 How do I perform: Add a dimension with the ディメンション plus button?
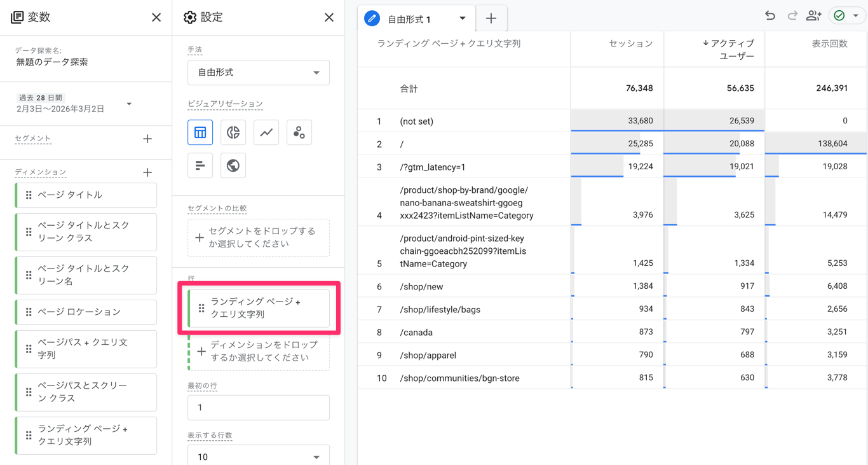147,172
